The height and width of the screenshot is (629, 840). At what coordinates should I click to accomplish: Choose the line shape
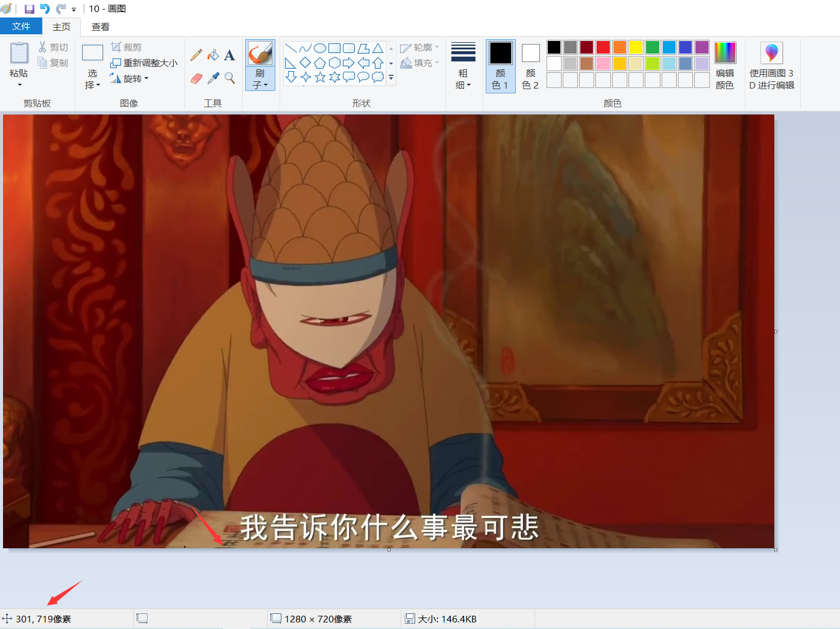291,48
